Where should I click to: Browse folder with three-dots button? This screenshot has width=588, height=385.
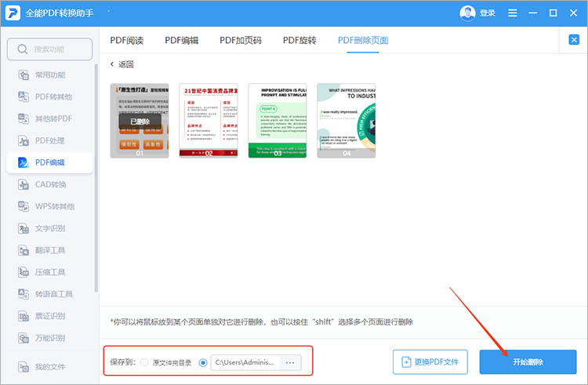click(x=290, y=362)
